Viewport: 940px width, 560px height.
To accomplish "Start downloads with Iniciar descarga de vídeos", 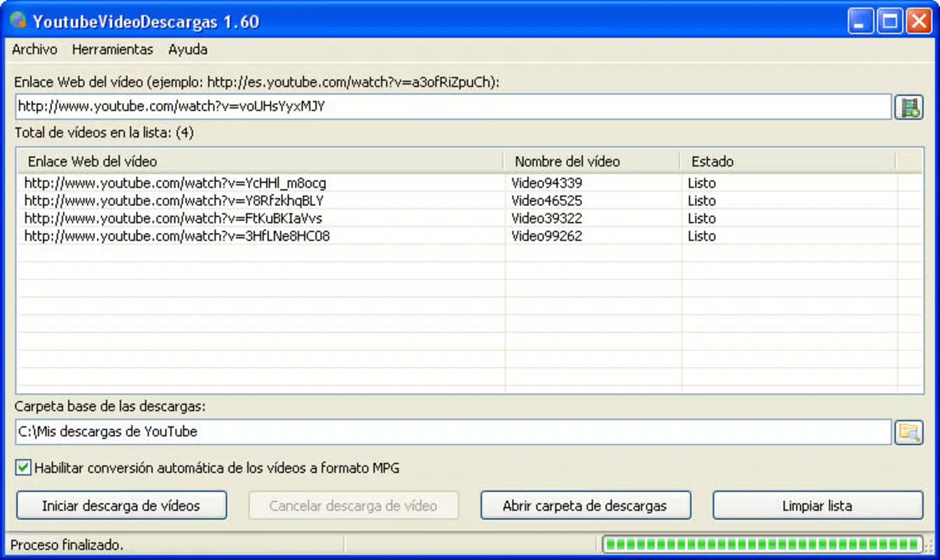I will point(121,505).
